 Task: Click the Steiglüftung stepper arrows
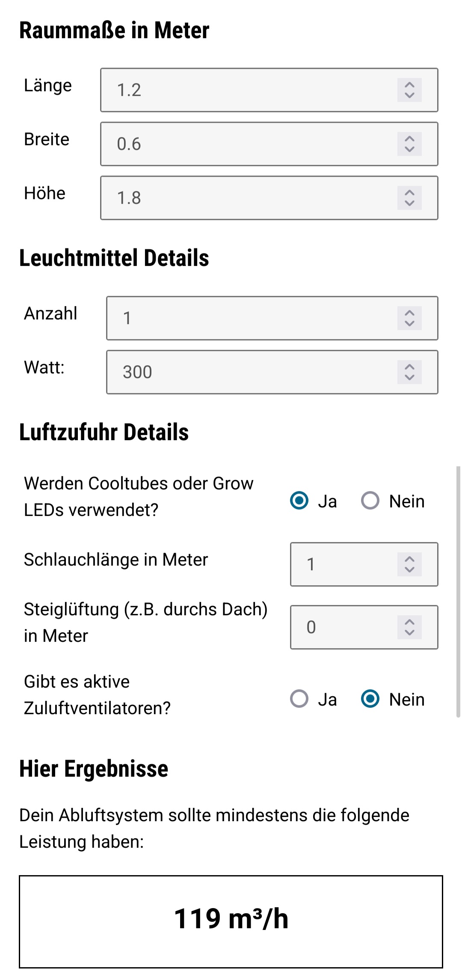coord(409,627)
